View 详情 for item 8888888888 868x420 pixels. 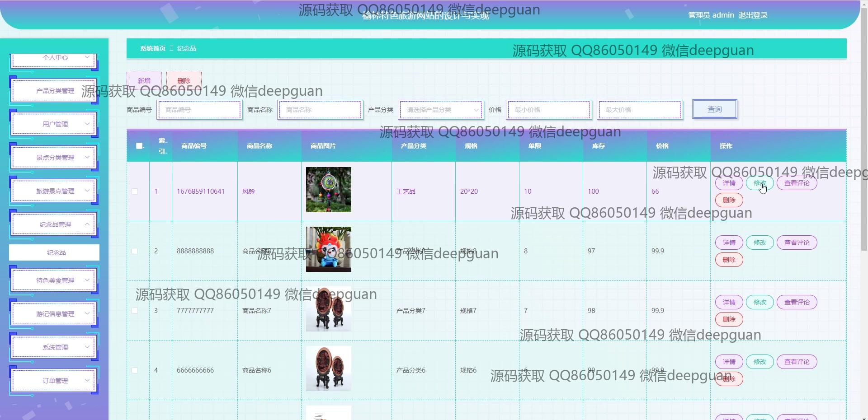click(729, 243)
